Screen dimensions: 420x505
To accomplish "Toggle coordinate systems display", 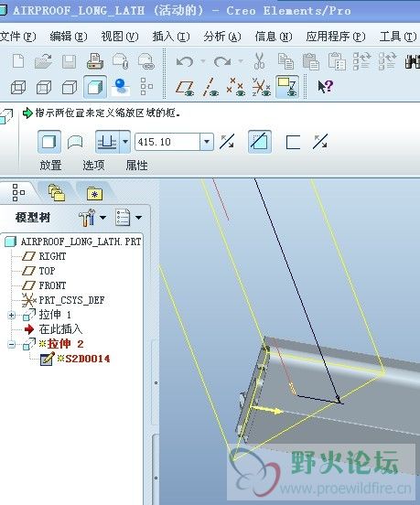I will click(x=262, y=87).
